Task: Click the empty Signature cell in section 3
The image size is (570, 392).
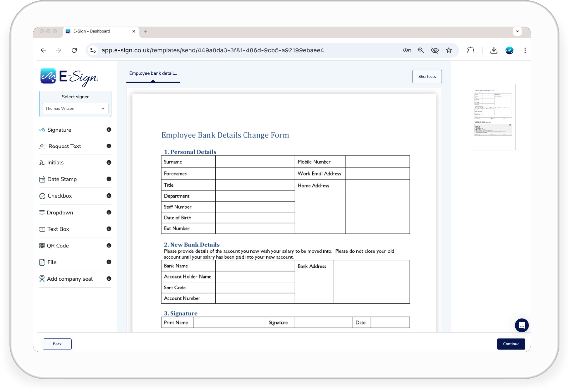Action: (x=324, y=322)
